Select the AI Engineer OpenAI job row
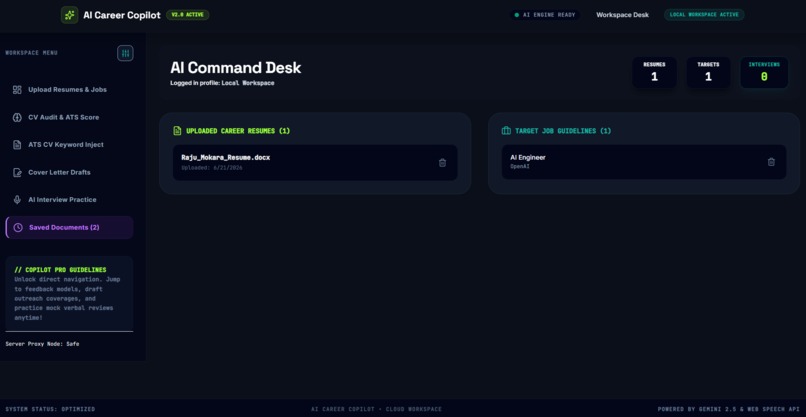806x417 pixels. coord(644,162)
